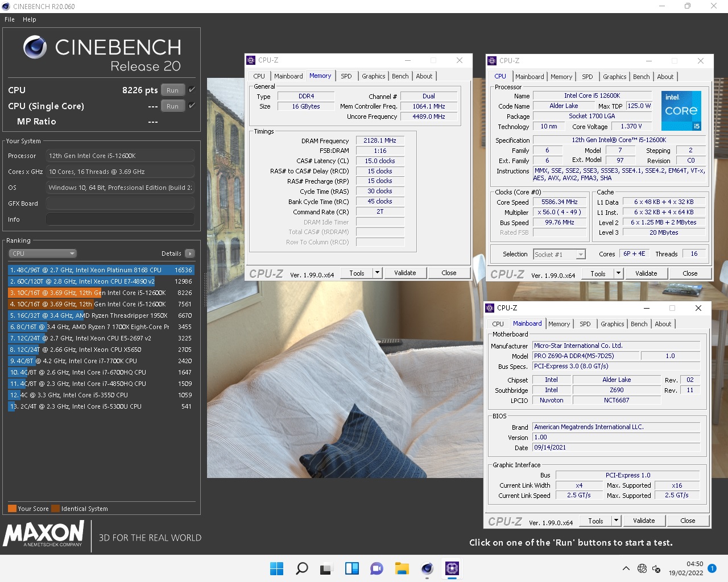Select Xeon E7-4890 v2 ranking row
The image size is (728, 582).
tap(101, 281)
